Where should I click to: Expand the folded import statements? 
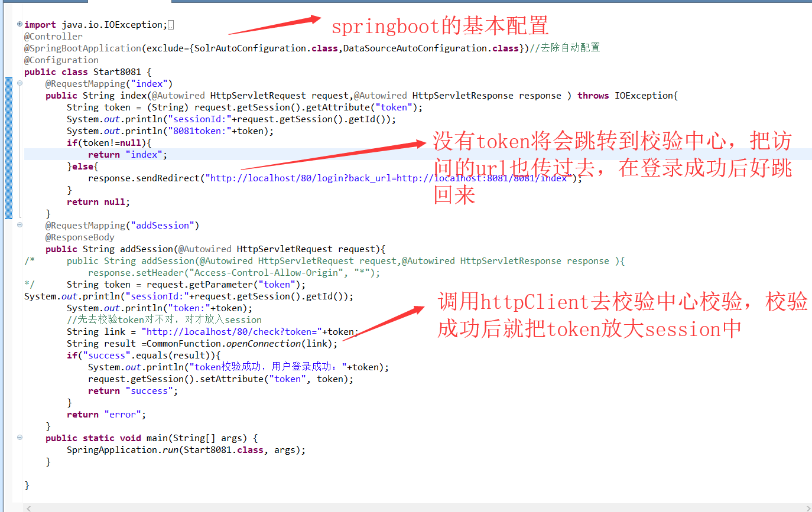(x=20, y=24)
